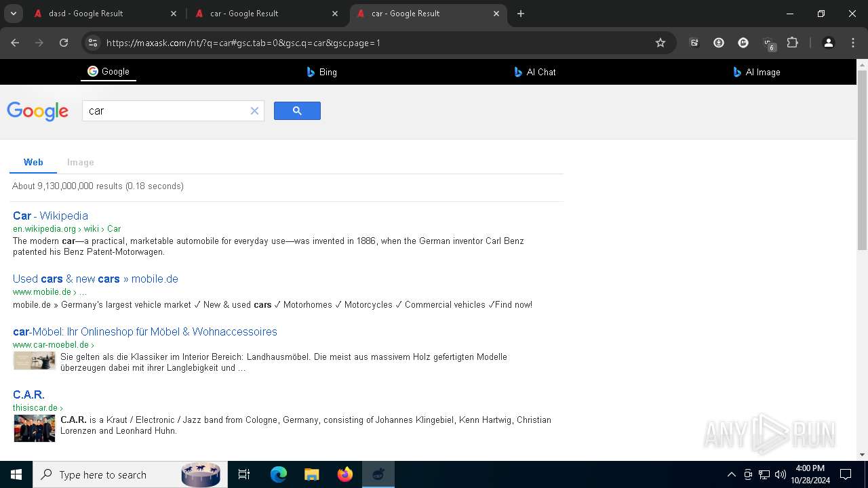868x488 pixels.
Task: Open the 'C.A.R.' result link
Action: (28, 394)
